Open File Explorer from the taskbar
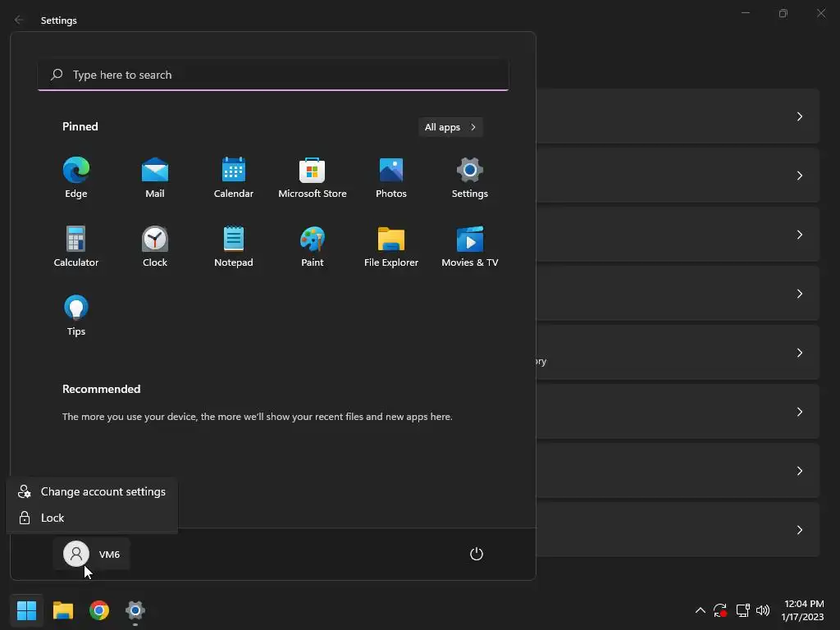 pyautogui.click(x=62, y=610)
